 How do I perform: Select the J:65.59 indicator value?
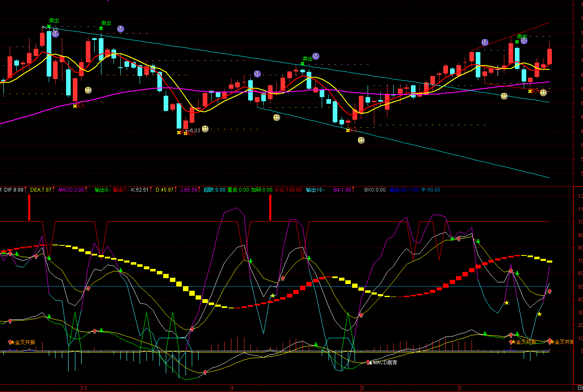(x=189, y=190)
